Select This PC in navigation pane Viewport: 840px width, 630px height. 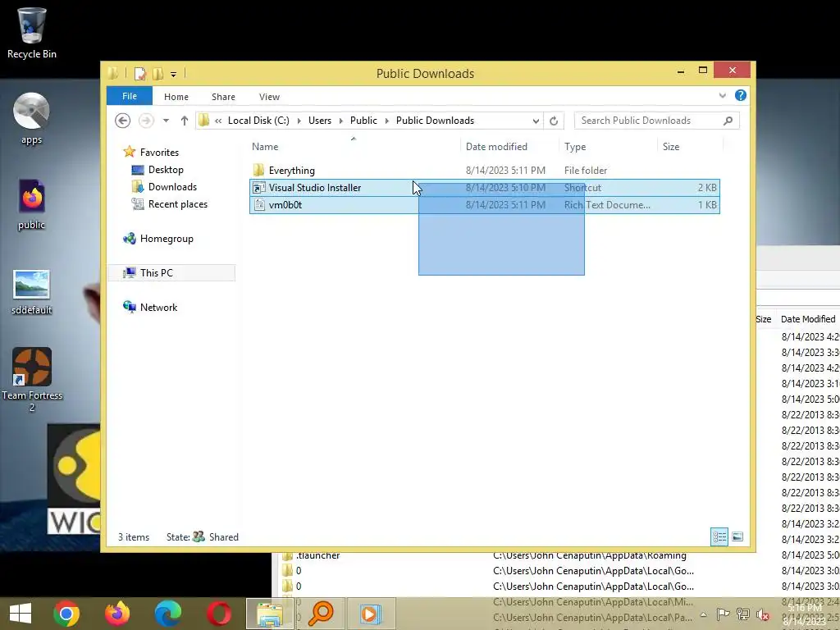[171, 272]
